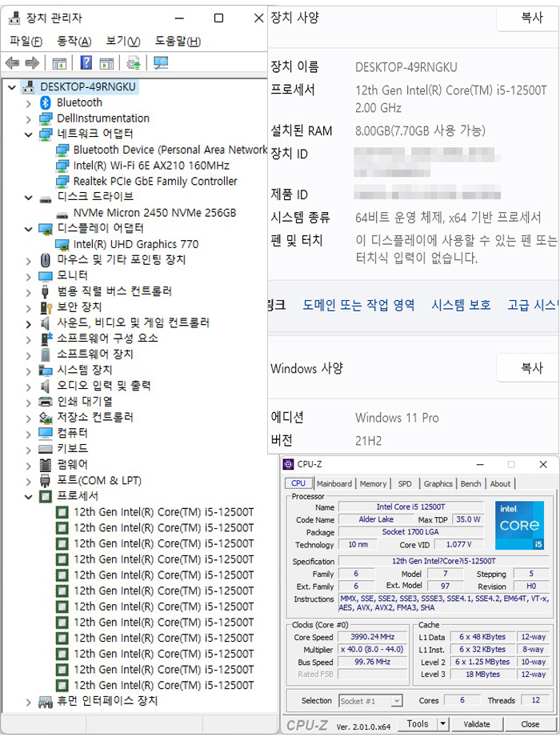560x737 pixels.
Task: Collapse the DESKTOP-49RNGKU root node
Action: (12, 87)
